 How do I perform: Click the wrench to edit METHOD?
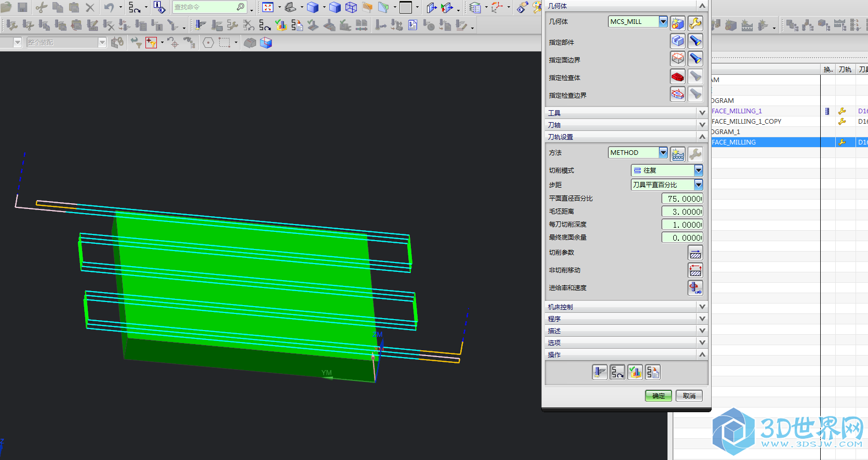pos(696,154)
